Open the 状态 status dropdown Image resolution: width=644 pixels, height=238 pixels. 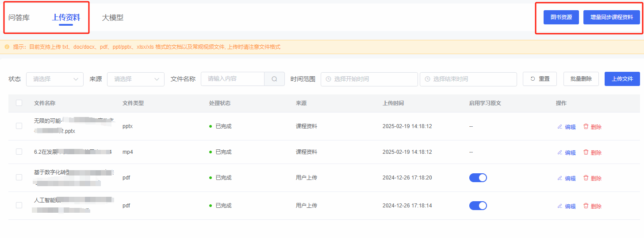pos(55,79)
